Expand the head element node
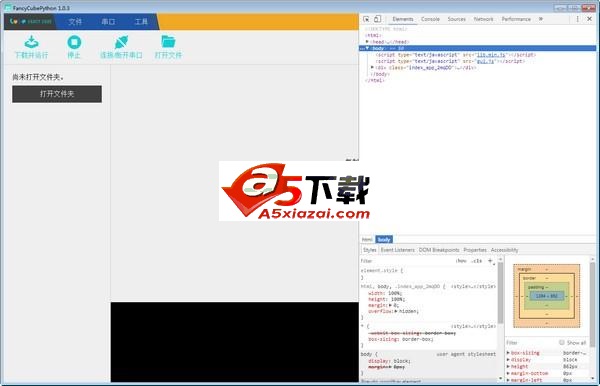Image resolution: width=600 pixels, height=386 pixels. point(367,41)
